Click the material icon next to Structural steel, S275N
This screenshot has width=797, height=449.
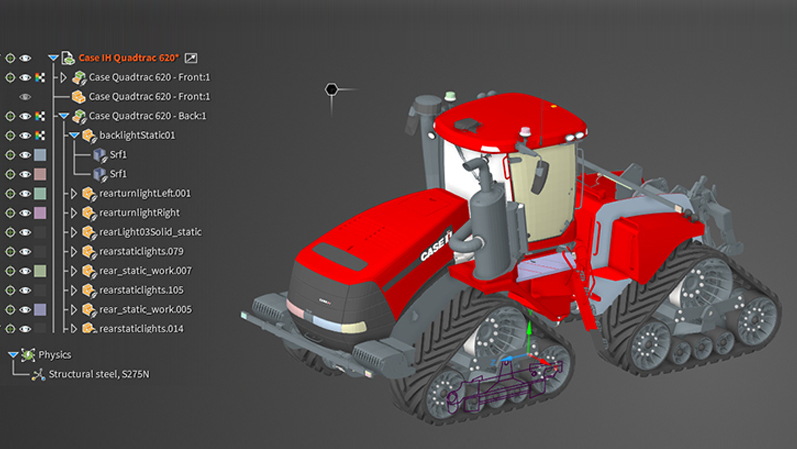point(38,375)
